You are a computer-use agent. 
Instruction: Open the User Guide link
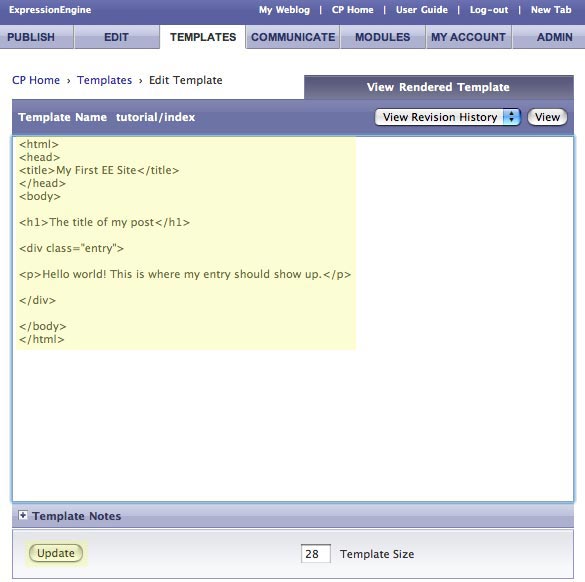point(422,10)
